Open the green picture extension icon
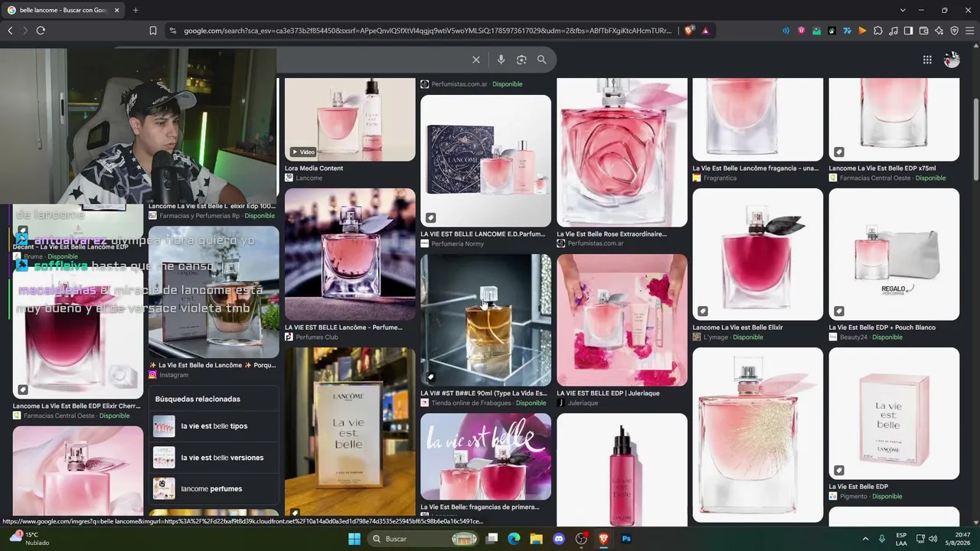The height and width of the screenshot is (551, 980). (816, 31)
